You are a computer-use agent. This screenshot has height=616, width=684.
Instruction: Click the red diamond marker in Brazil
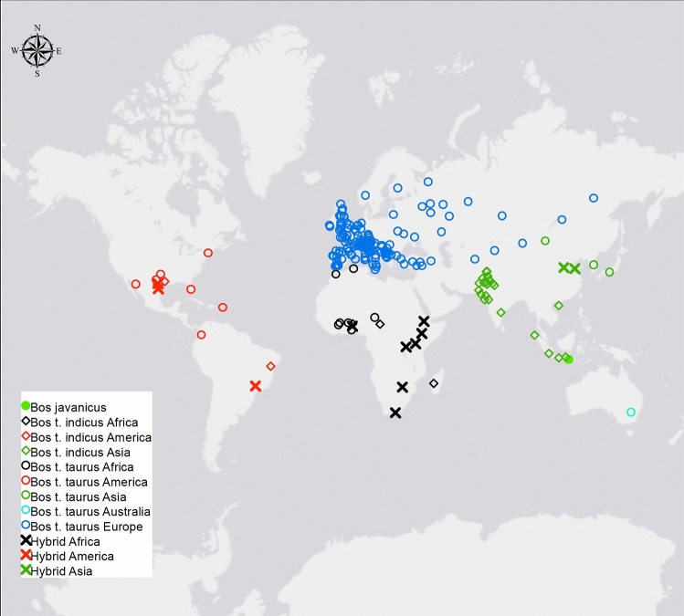[x=270, y=366]
